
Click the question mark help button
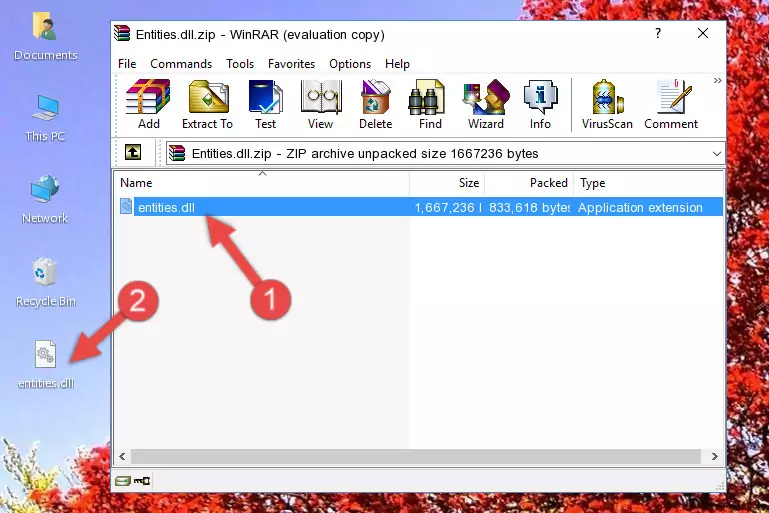click(658, 33)
